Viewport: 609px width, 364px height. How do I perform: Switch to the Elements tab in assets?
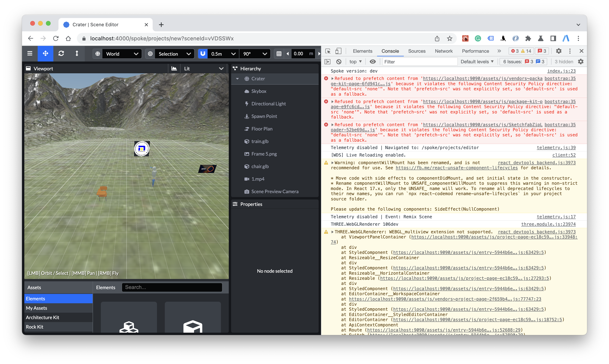(x=105, y=287)
